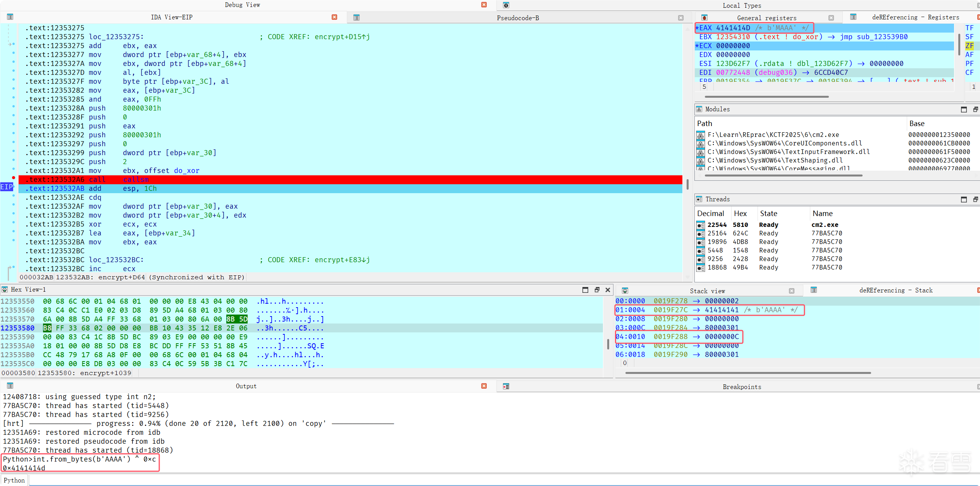Toggle the ZF flag in registers

tap(969, 46)
